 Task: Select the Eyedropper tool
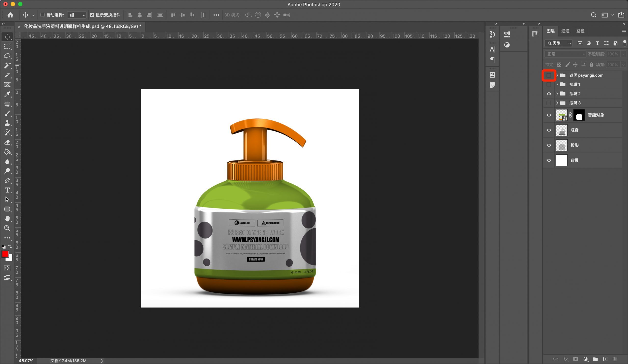[7, 94]
